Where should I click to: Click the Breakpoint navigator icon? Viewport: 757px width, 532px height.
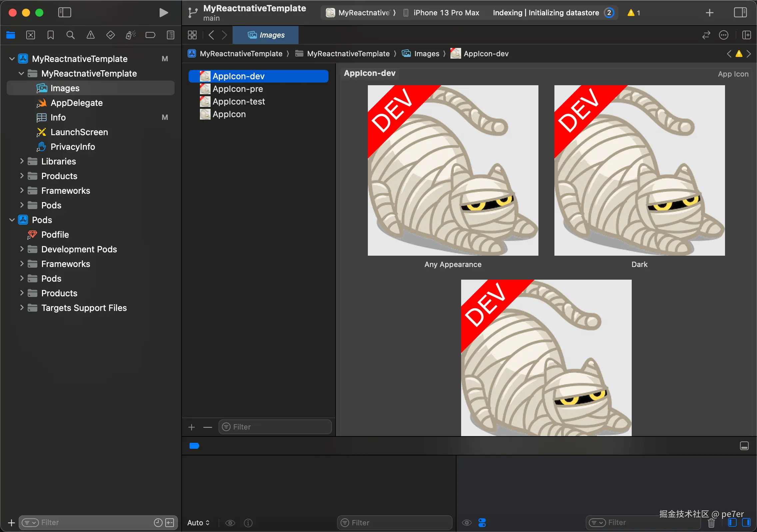[x=150, y=35]
